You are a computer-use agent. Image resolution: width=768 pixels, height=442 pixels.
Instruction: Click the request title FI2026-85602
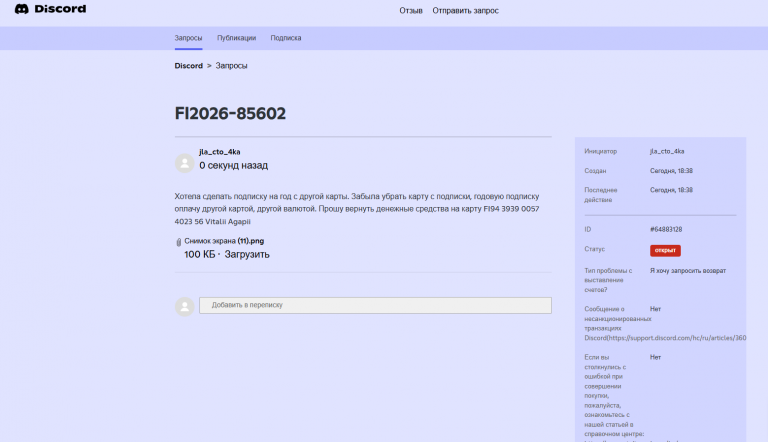(x=230, y=114)
